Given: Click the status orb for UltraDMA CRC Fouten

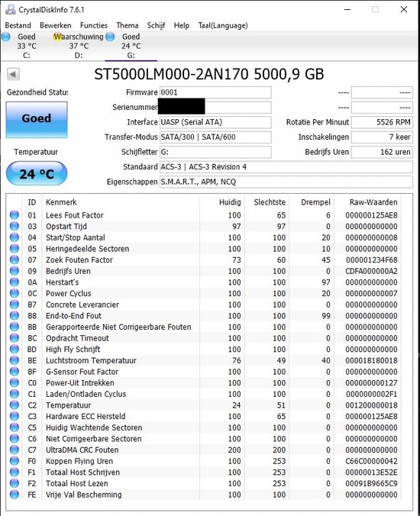Looking at the screenshot, I should tap(15, 450).
